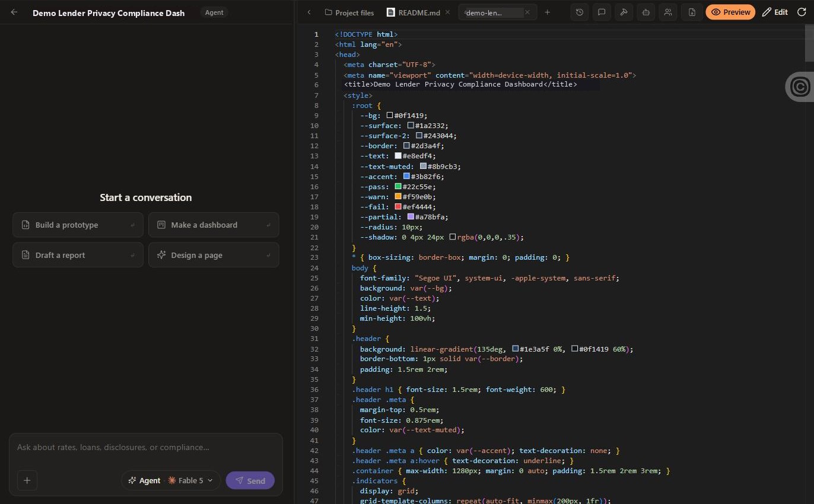The image size is (814, 504).
Task: Collapse the file tabs with left chevron
Action: [x=309, y=12]
